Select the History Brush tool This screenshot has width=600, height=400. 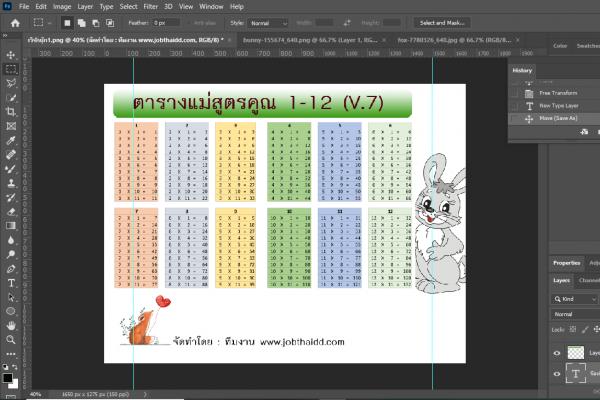11,197
